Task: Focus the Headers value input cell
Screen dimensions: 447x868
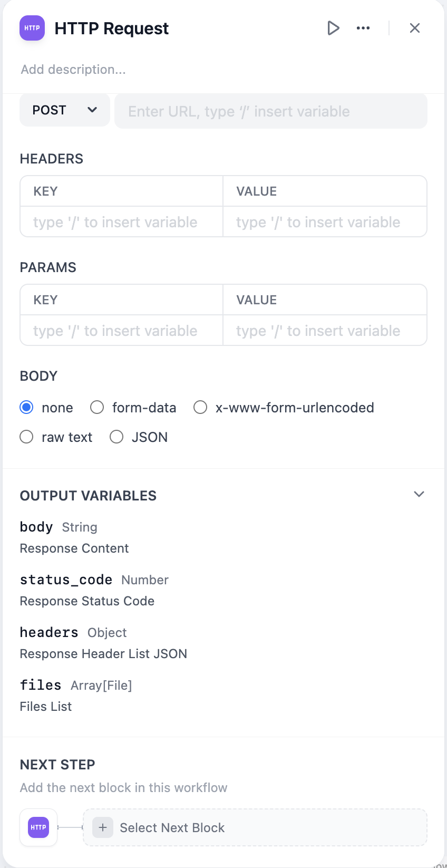Action: coord(325,222)
